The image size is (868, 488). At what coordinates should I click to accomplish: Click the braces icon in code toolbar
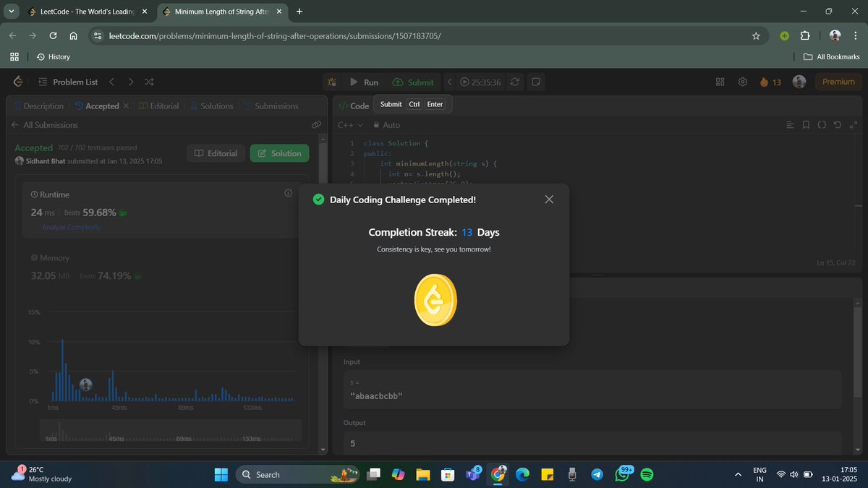click(822, 125)
